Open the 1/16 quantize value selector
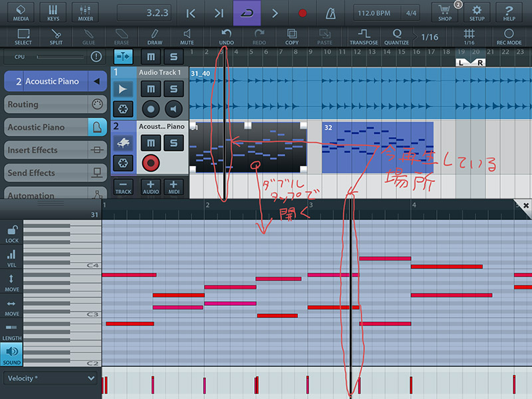Image resolution: width=532 pixels, height=399 pixels. pos(430,37)
